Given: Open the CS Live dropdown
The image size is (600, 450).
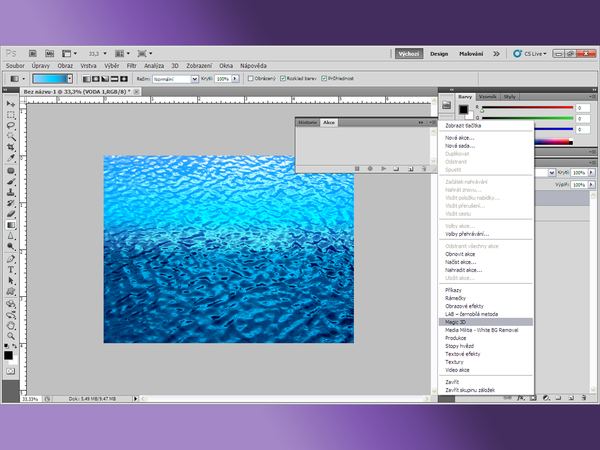Looking at the screenshot, I should click(x=535, y=53).
